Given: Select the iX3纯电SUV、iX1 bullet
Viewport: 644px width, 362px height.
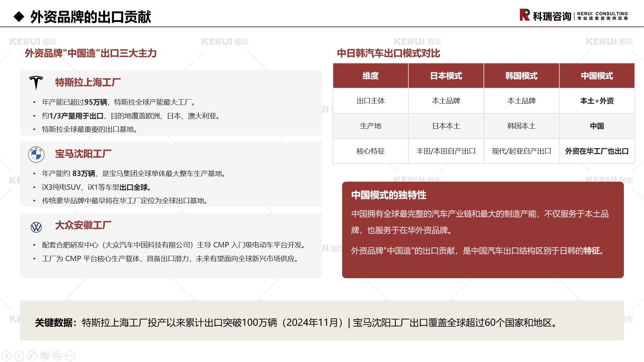Looking at the screenshot, I should click(97, 187).
